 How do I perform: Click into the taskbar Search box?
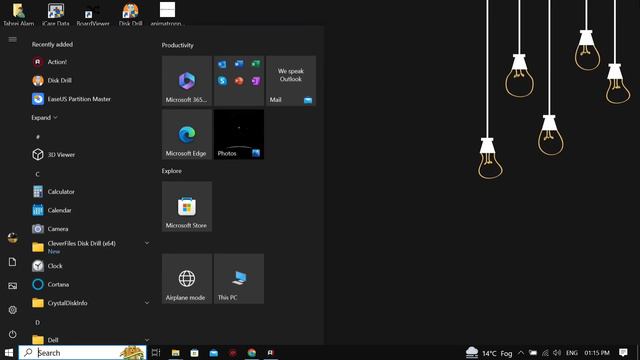tap(82, 353)
